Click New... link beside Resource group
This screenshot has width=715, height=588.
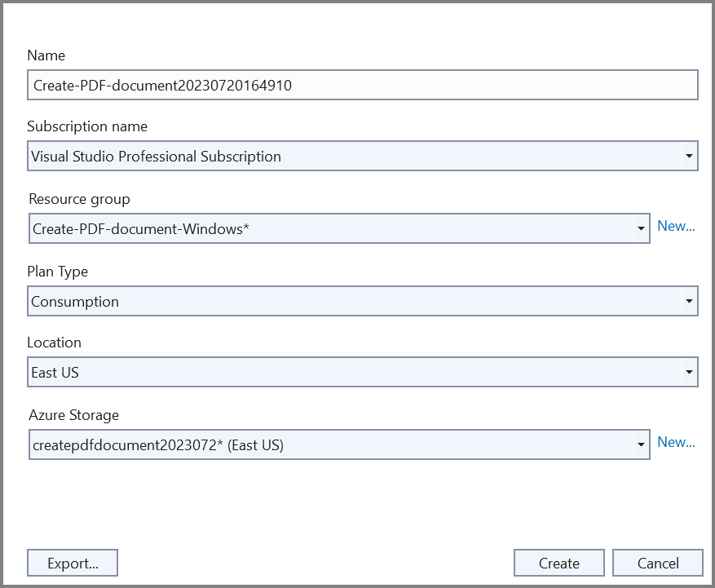676,226
